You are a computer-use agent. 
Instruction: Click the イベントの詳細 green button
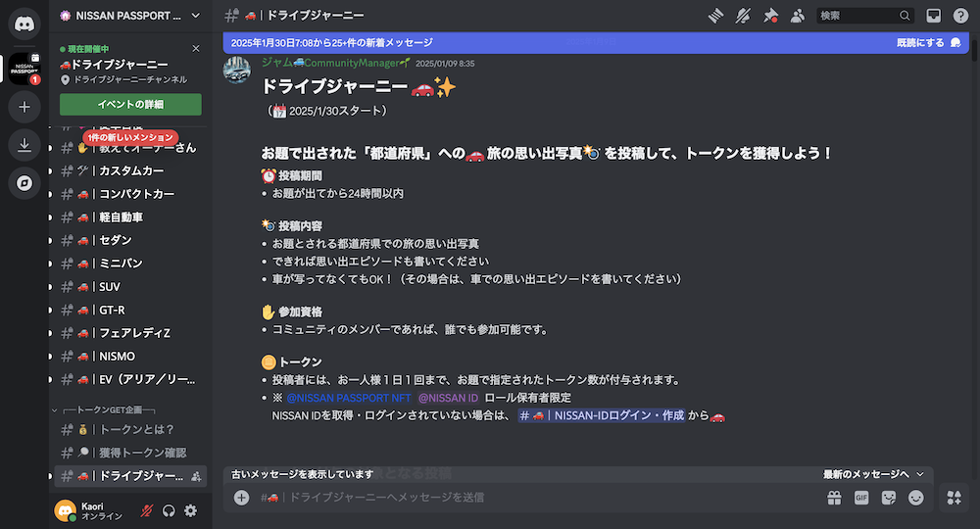click(x=130, y=104)
